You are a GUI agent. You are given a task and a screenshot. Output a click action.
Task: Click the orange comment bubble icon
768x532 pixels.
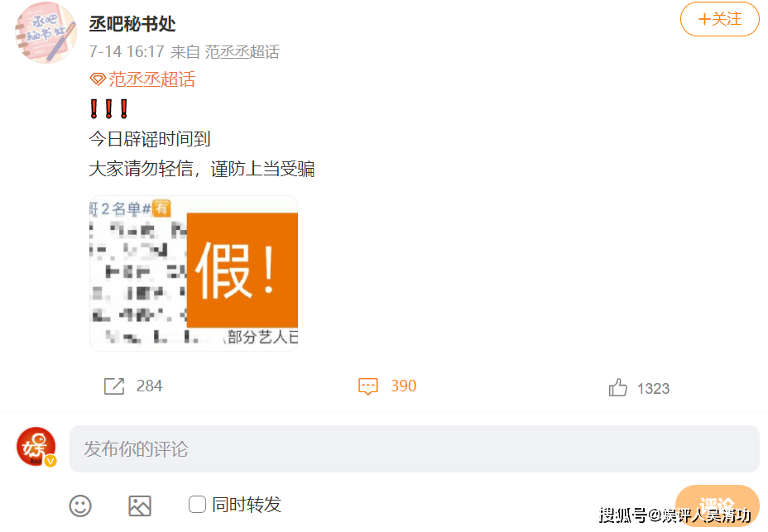pos(367,386)
